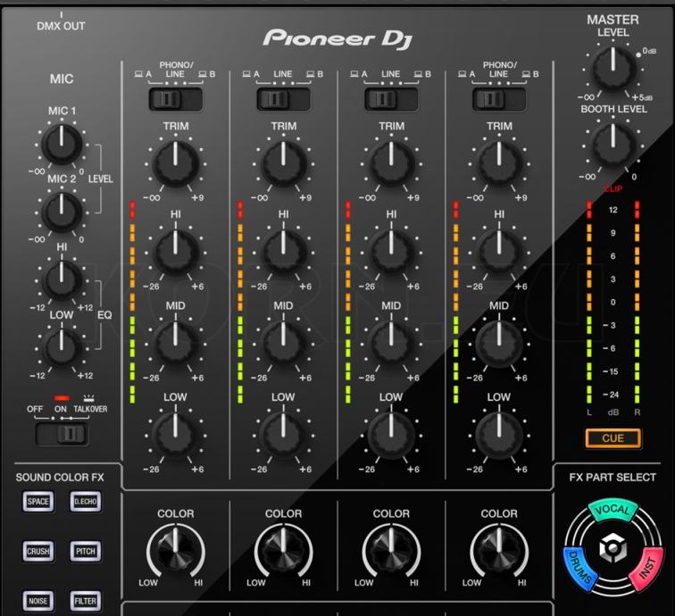Click channel 4 HI EQ knob

[x=499, y=253]
